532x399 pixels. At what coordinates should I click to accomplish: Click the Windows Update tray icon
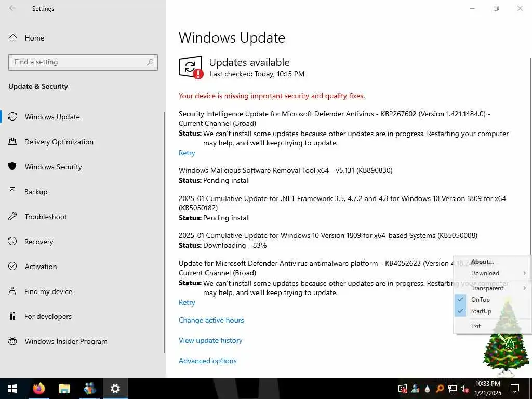pyautogui.click(x=403, y=389)
